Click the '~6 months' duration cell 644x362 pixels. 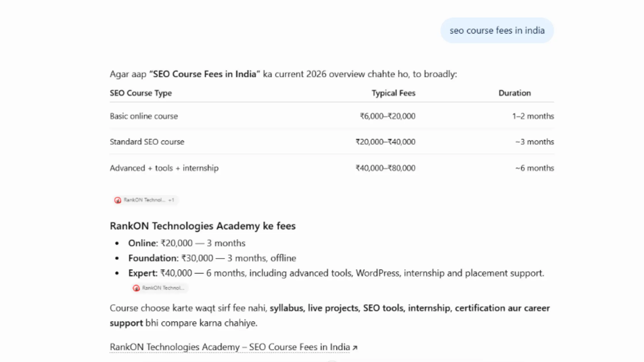click(534, 168)
